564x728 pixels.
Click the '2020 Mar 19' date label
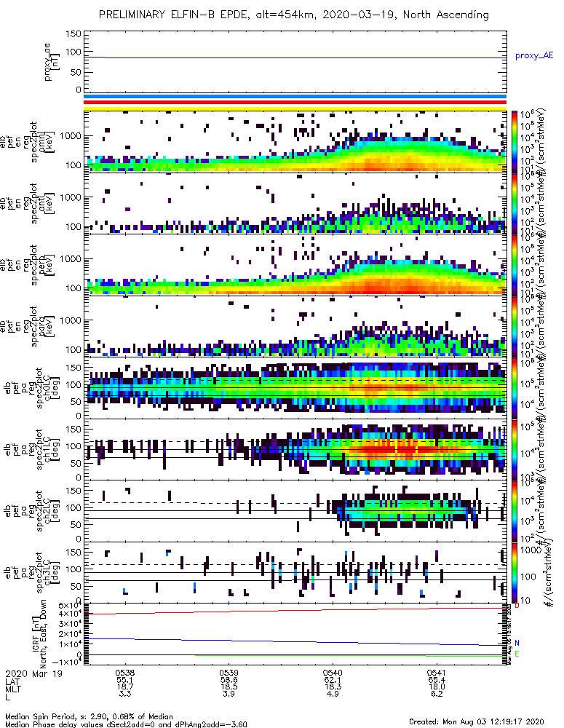(34, 673)
